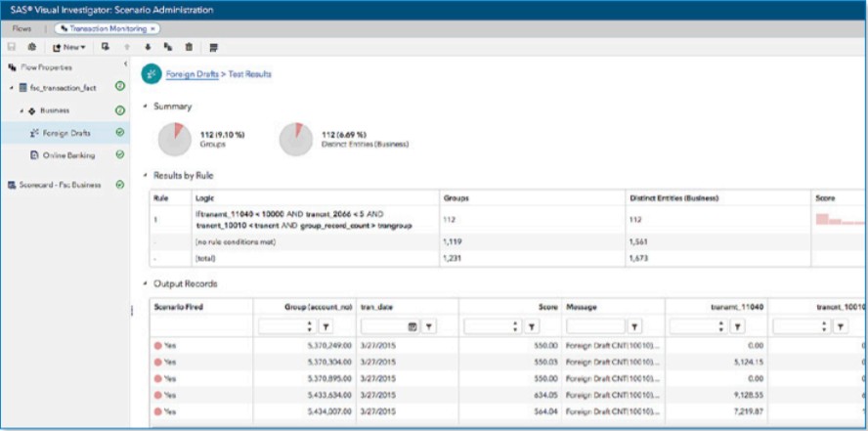Screen dimensions: 868x431
Task: Click green check beside Foreign Drafts
Action: pos(120,133)
